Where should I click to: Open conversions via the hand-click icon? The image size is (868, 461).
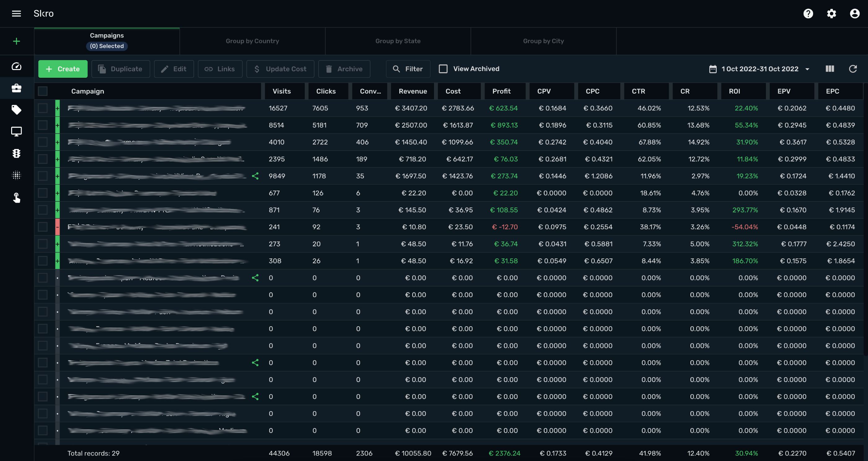16,198
